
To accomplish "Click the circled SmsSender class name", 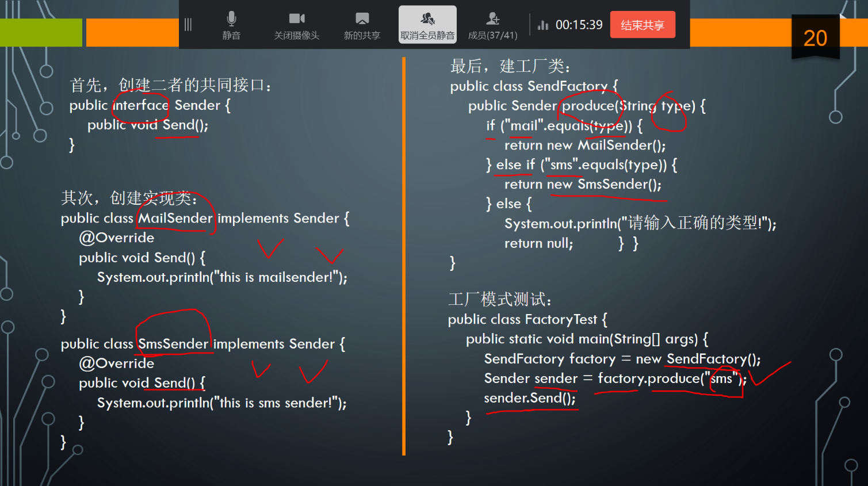I will coord(173,344).
